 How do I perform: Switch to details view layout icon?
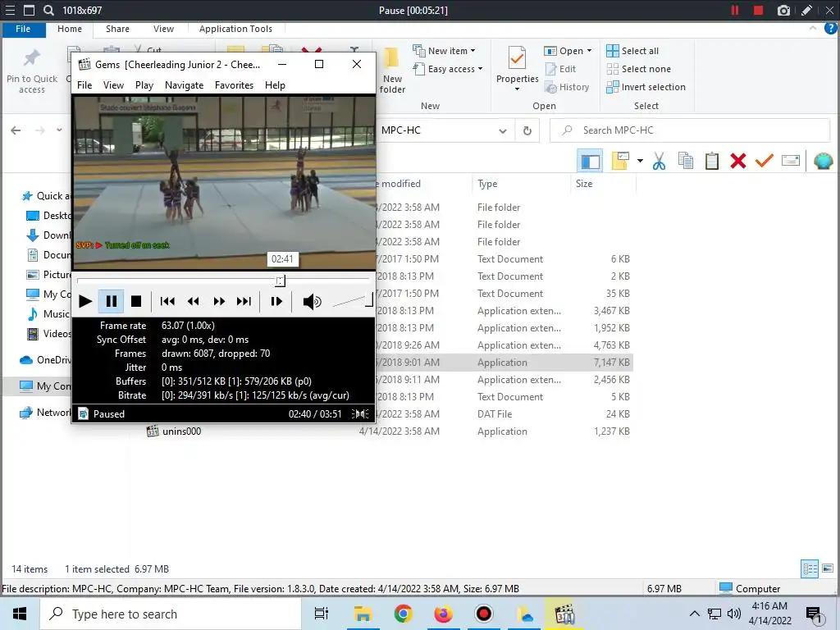click(x=810, y=569)
